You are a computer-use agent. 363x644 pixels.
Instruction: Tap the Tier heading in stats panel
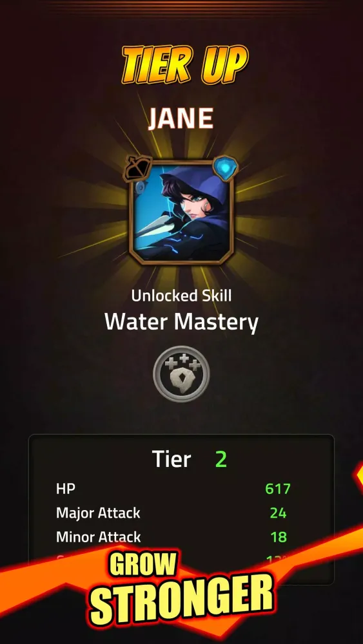pyautogui.click(x=172, y=459)
